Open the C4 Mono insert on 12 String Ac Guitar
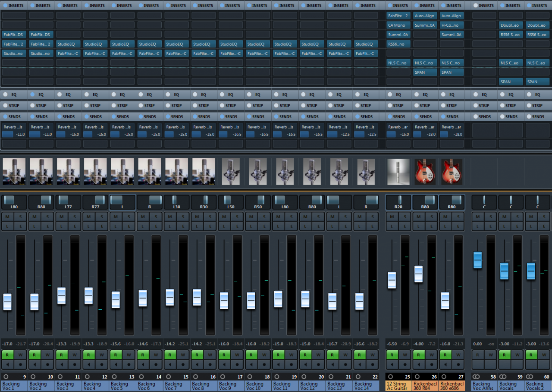The height and width of the screenshot is (392, 552). [x=398, y=25]
